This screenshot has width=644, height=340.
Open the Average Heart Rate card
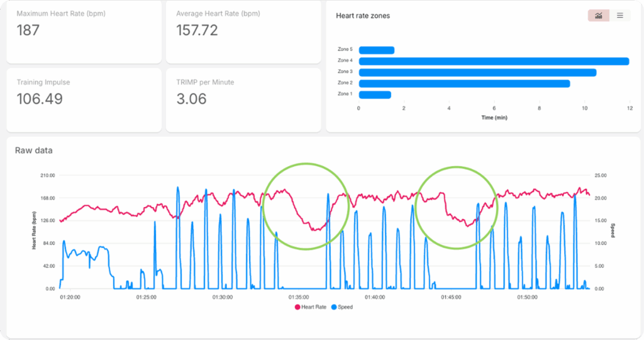point(243,31)
